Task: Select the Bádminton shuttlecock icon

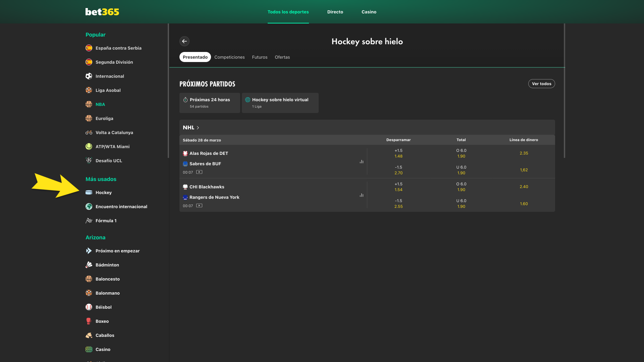Action: 89,265
